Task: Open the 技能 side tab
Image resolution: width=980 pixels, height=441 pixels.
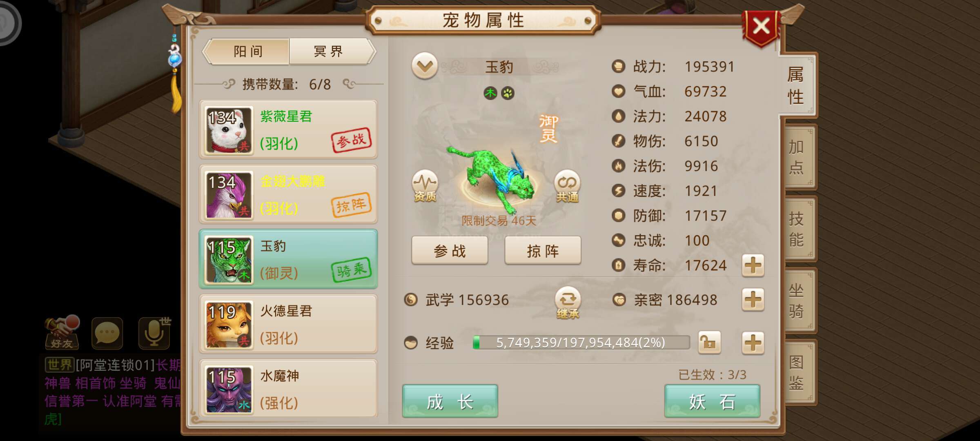Action: [797, 229]
